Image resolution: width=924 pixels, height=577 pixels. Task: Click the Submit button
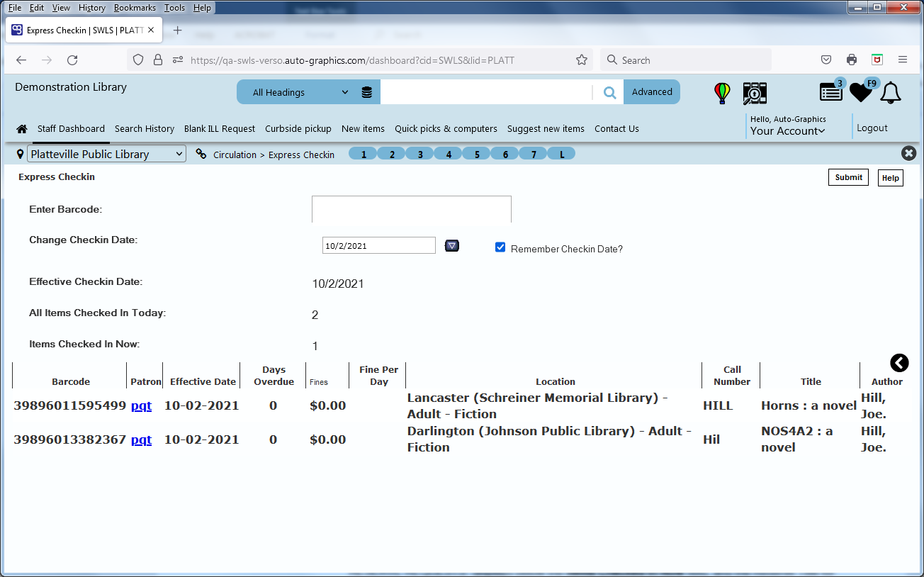click(848, 177)
